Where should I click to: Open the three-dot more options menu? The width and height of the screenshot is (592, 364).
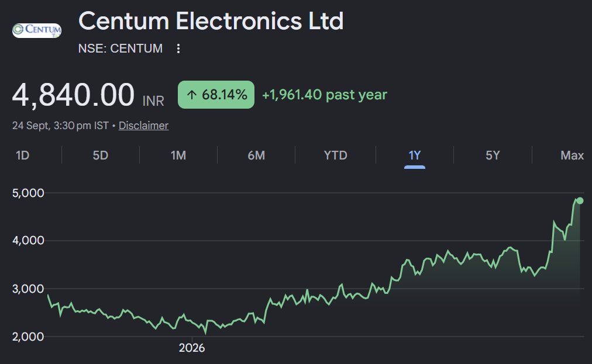(178, 48)
